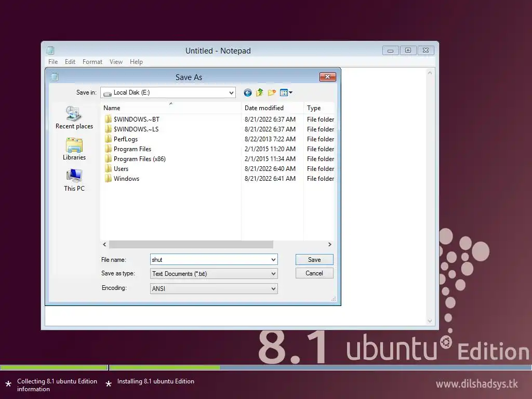Select the Users folder icon
Screen dimensions: 532x399
pyautogui.click(x=108, y=168)
